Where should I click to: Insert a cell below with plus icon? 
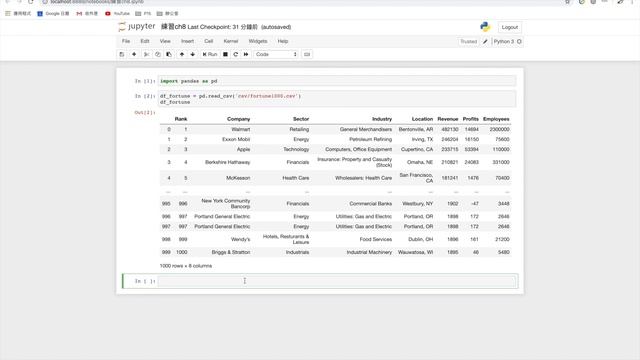pos(134,54)
